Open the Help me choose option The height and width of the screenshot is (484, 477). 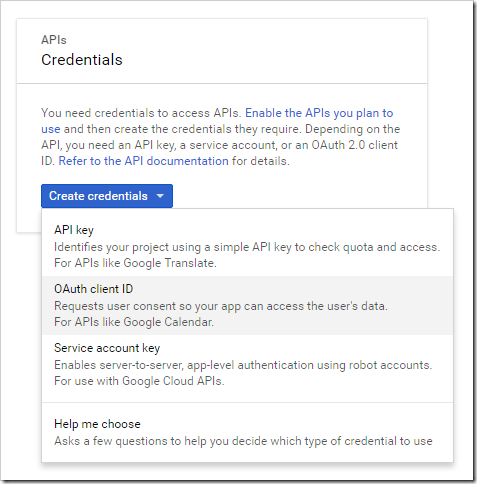[247, 432]
